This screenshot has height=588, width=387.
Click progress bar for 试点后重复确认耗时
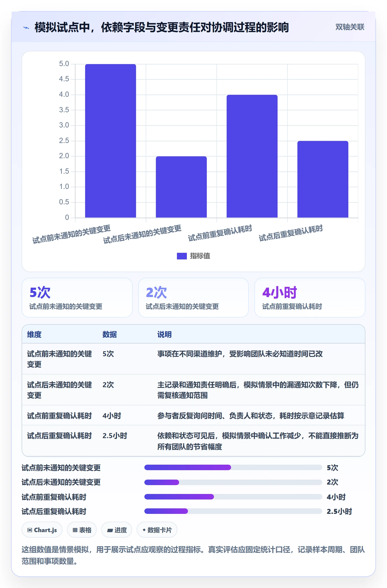(x=233, y=511)
